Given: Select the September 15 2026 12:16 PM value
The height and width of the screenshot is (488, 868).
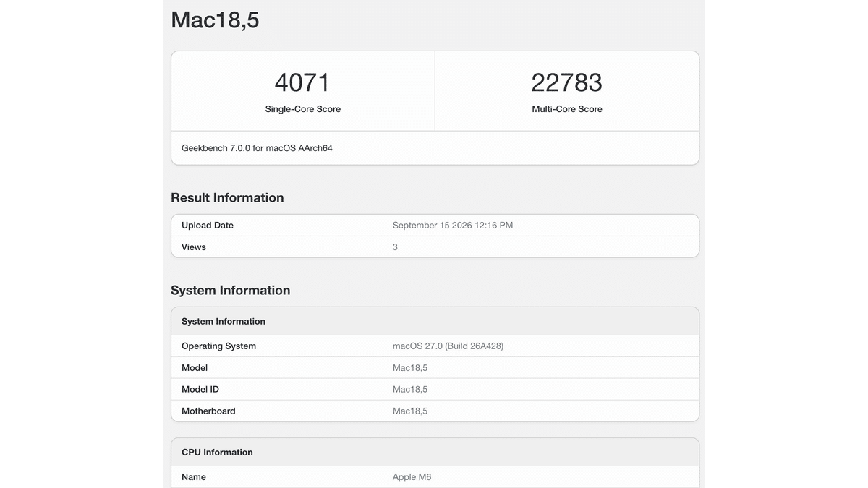Looking at the screenshot, I should (x=453, y=226).
